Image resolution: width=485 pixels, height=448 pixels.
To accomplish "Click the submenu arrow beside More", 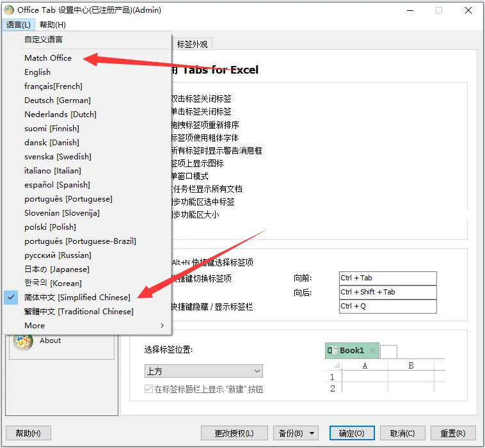I will 163,326.
